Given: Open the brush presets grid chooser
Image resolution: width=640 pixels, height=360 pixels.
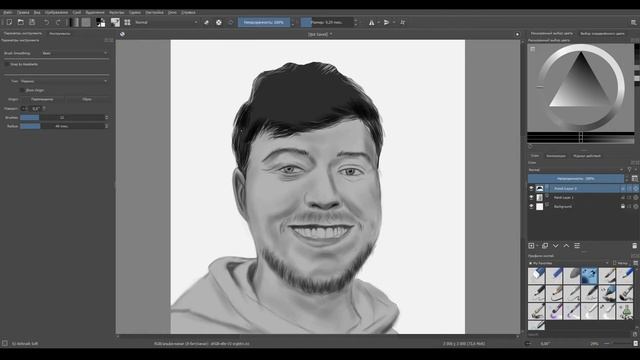Looking at the screenshot, I should click(x=127, y=22).
